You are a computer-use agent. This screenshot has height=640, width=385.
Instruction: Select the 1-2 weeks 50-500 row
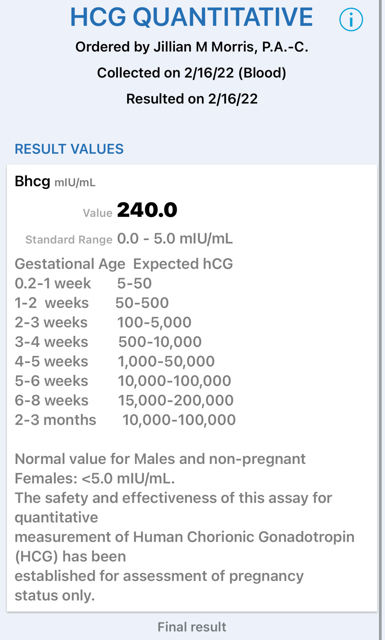92,303
